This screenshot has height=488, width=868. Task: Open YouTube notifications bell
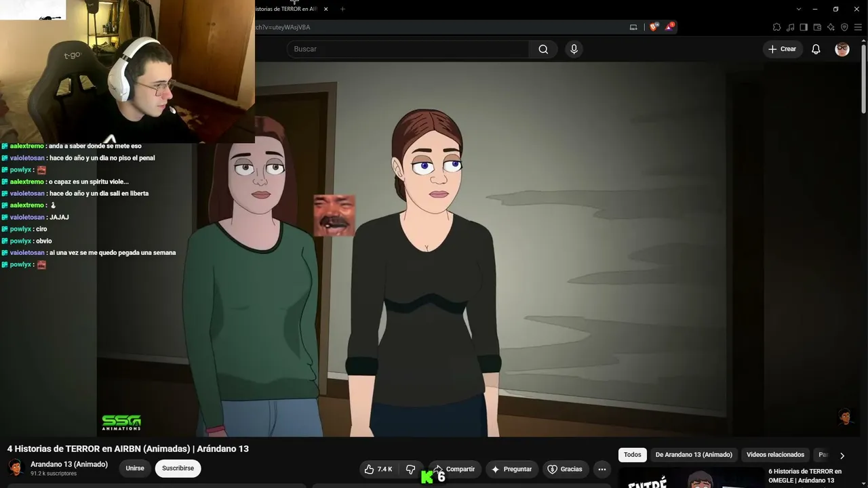pos(816,49)
